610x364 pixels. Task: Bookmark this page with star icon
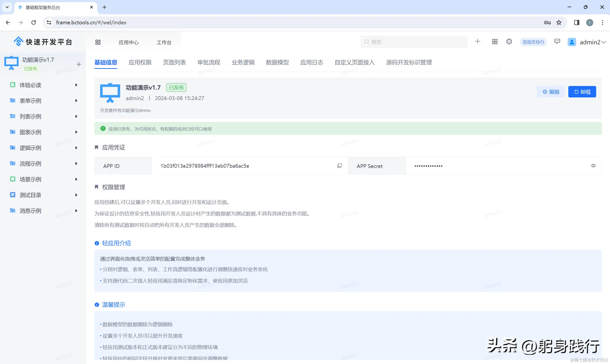(x=559, y=23)
